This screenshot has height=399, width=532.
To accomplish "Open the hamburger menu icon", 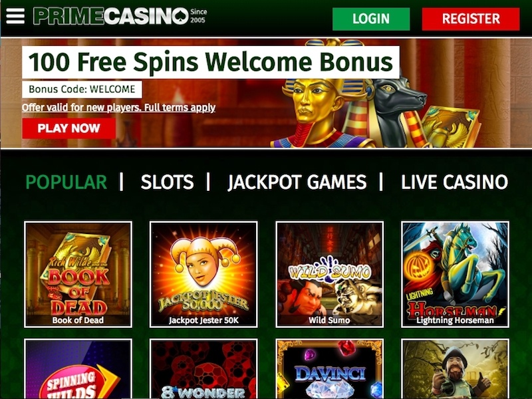I will coord(15,16).
